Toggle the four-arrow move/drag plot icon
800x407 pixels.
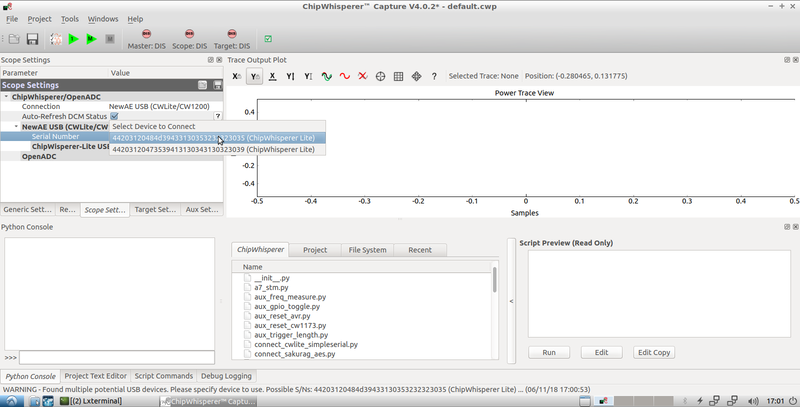tap(416, 76)
